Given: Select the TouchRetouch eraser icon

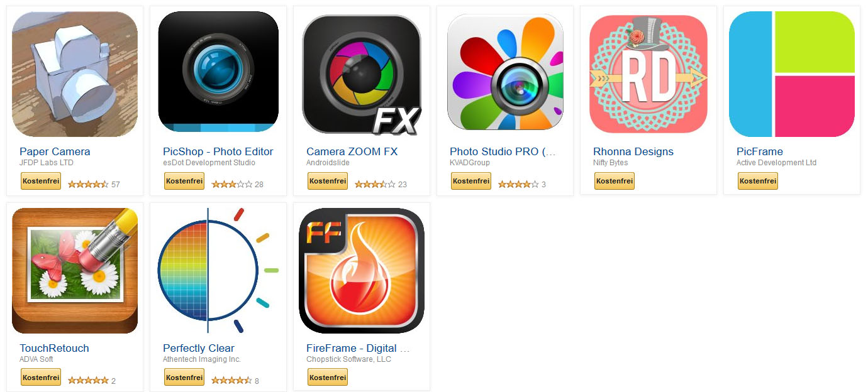Looking at the screenshot, I should click(x=75, y=270).
